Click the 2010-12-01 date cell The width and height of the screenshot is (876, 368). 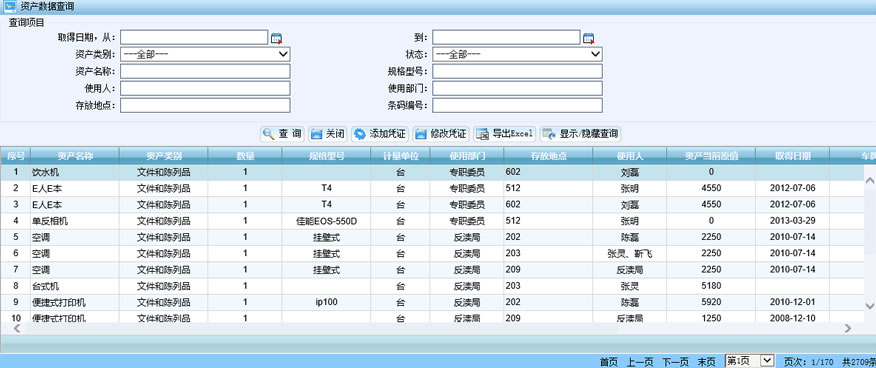pos(793,302)
